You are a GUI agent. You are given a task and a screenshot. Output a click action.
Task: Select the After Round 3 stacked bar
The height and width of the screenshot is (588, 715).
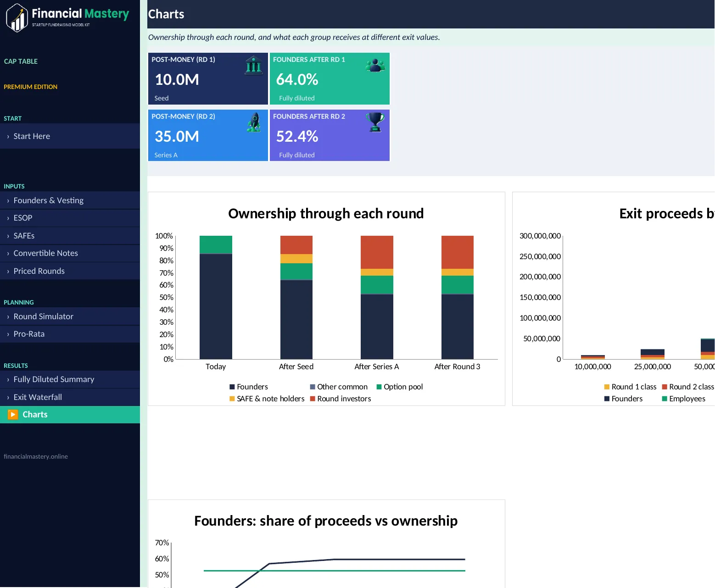click(x=458, y=298)
